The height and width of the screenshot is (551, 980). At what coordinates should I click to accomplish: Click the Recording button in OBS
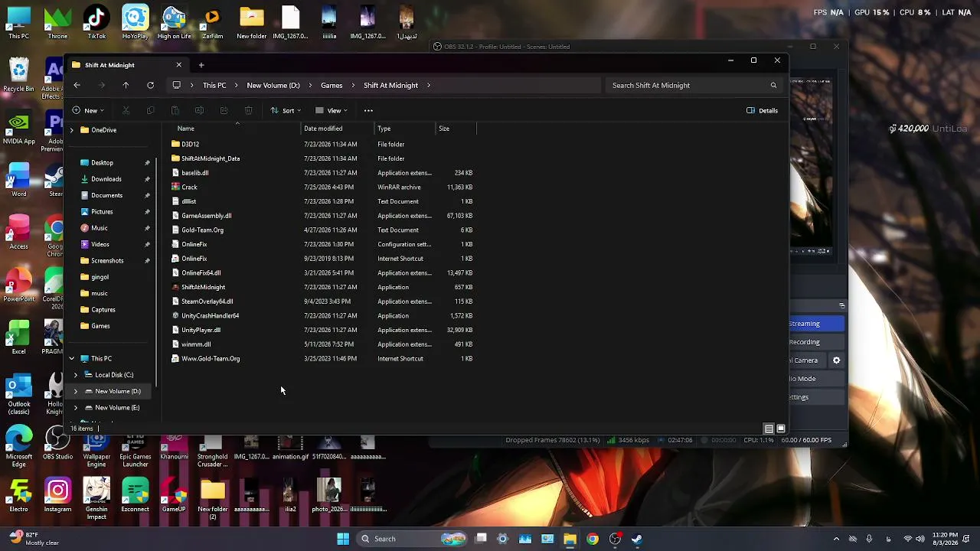click(x=817, y=342)
